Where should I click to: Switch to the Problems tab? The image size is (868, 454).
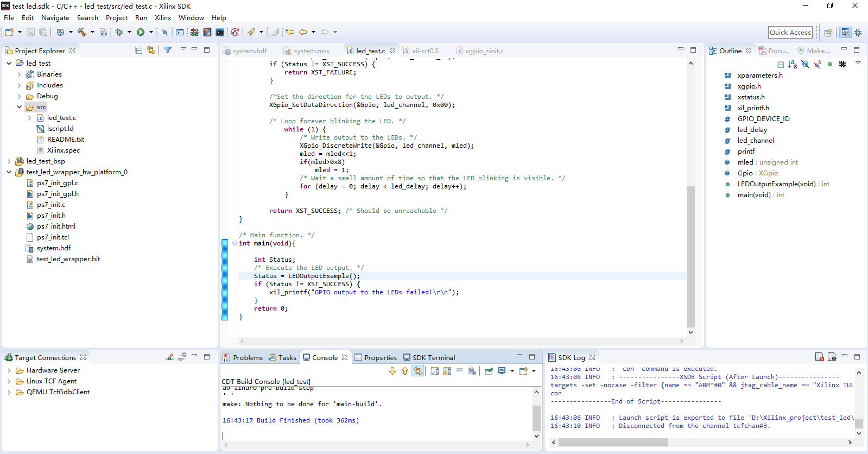243,357
